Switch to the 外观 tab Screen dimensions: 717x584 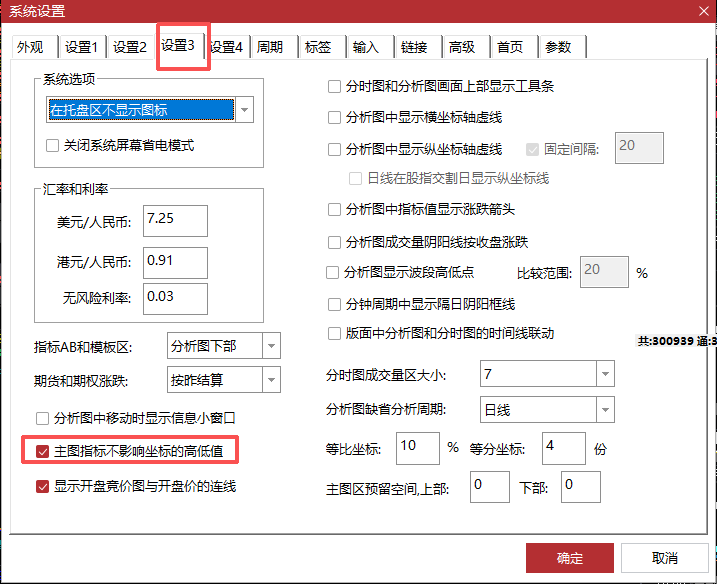pyautogui.click(x=35, y=47)
